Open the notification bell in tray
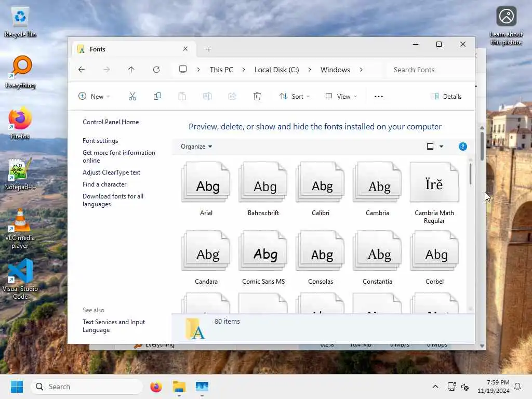The width and height of the screenshot is (532, 399). point(517,387)
